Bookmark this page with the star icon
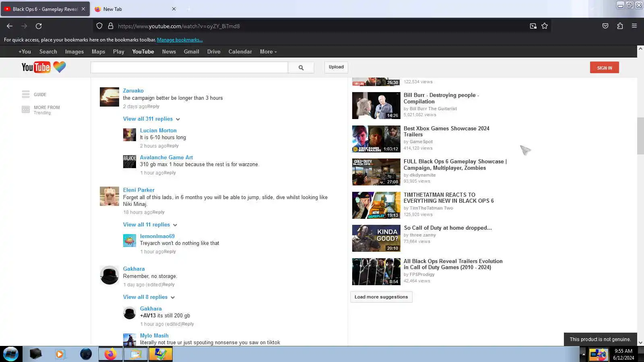The height and width of the screenshot is (362, 644). 545,26
